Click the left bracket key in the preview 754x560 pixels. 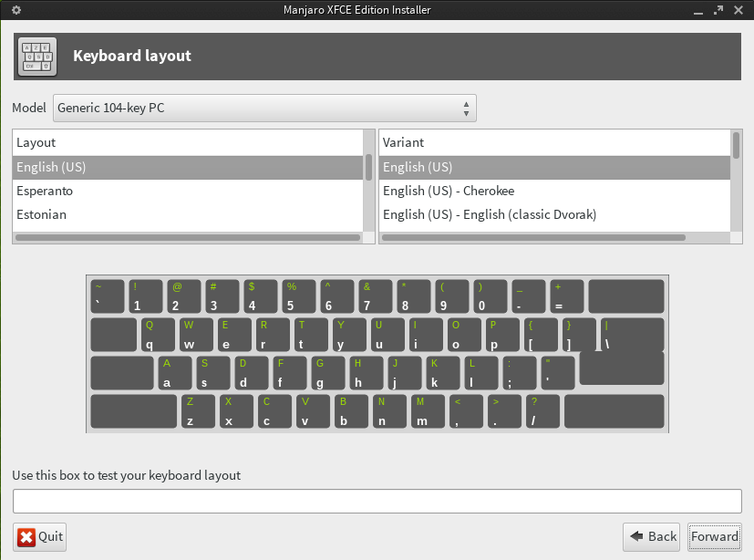541,335
